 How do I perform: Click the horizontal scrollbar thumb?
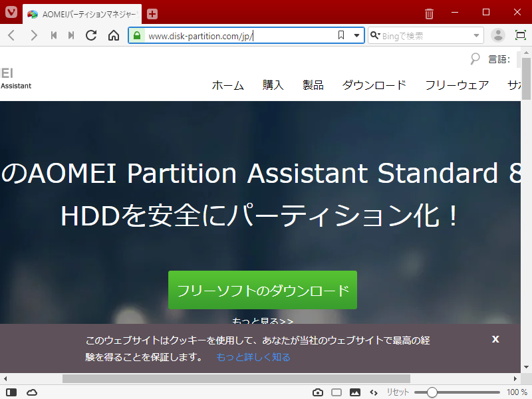[x=236, y=378]
